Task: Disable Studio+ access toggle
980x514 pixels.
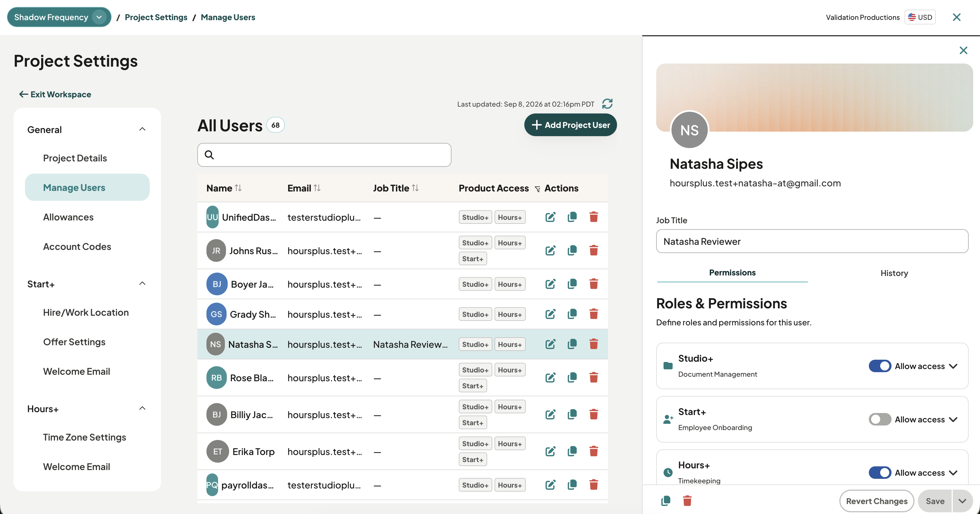Action: (880, 366)
